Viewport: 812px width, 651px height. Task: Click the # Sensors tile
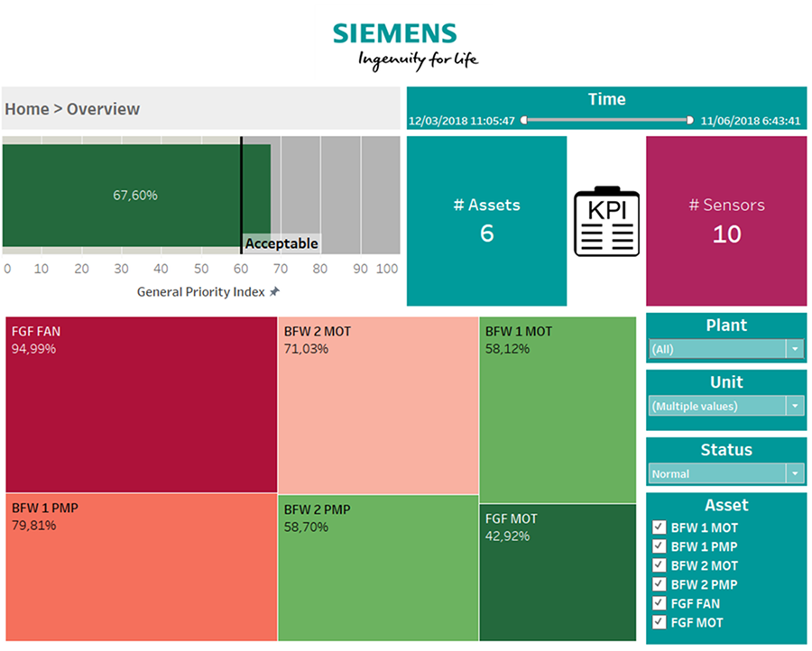726,221
